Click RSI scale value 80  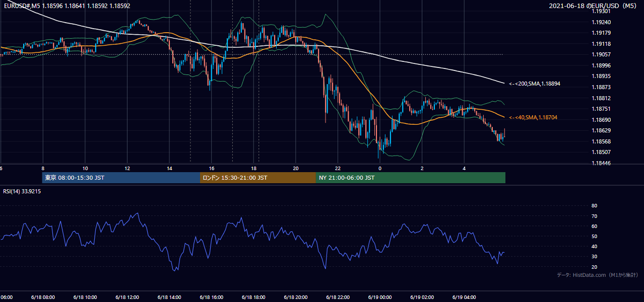(594, 206)
